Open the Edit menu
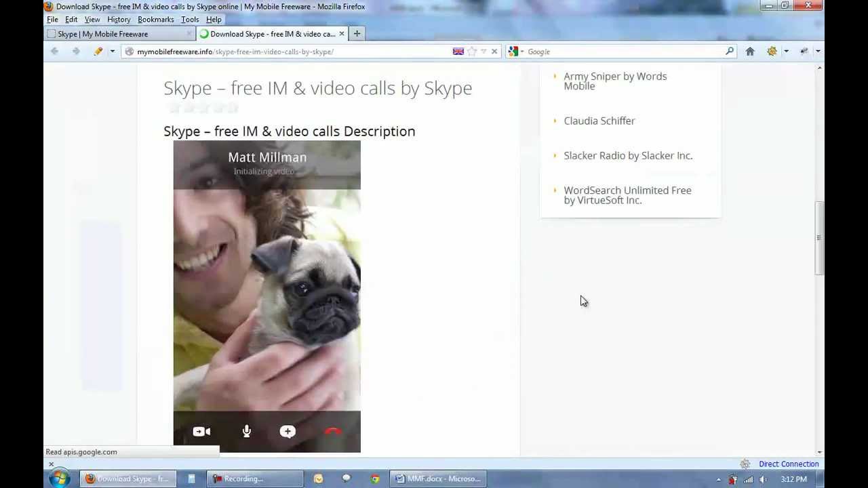This screenshot has height=488, width=868. (x=71, y=20)
